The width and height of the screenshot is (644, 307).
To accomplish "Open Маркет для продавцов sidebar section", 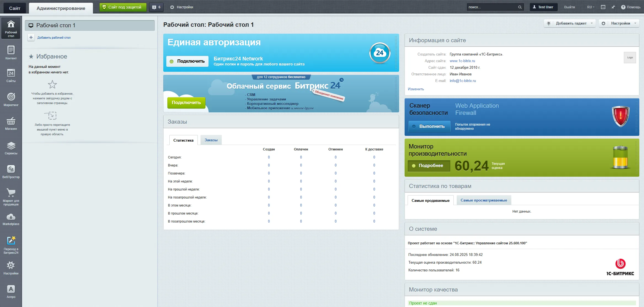I will click(x=11, y=197).
